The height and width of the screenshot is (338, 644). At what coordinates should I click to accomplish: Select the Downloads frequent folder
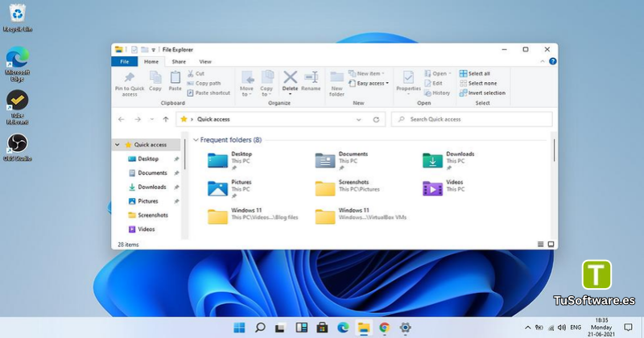(448, 161)
